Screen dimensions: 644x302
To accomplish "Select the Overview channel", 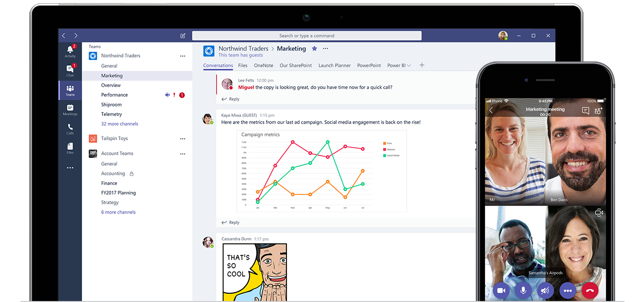I will 111,85.
